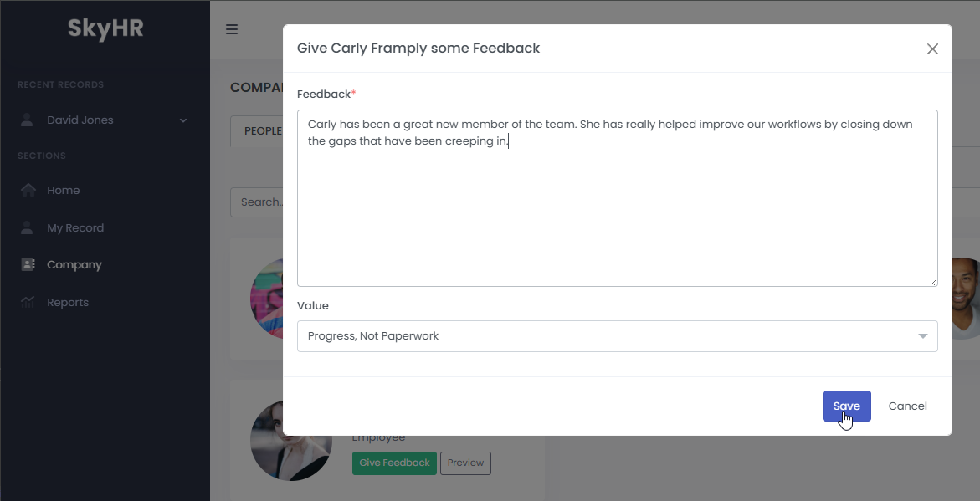Viewport: 980px width, 501px height.
Task: Click the Preview button
Action: [466, 463]
